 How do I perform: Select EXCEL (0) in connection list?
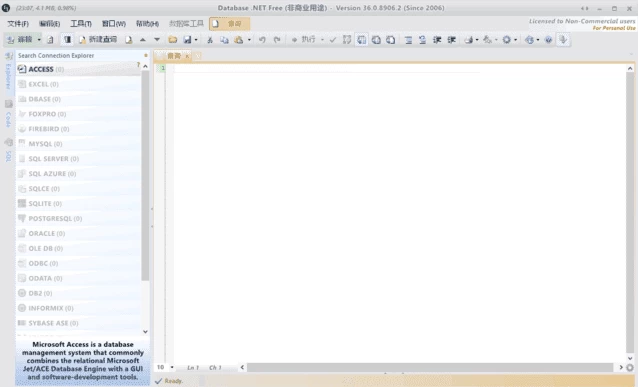coord(78,84)
